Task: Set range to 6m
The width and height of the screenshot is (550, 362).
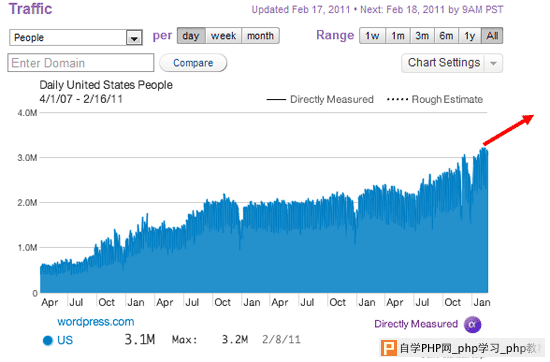Action: pyautogui.click(x=446, y=36)
